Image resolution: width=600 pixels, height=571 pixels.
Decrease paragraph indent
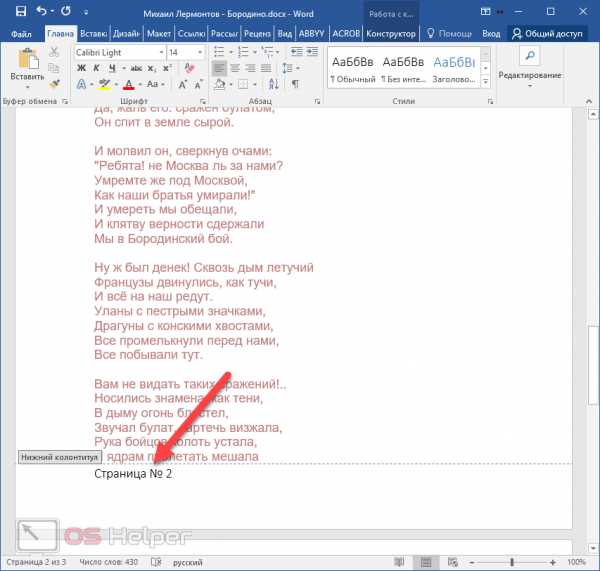pos(297,51)
